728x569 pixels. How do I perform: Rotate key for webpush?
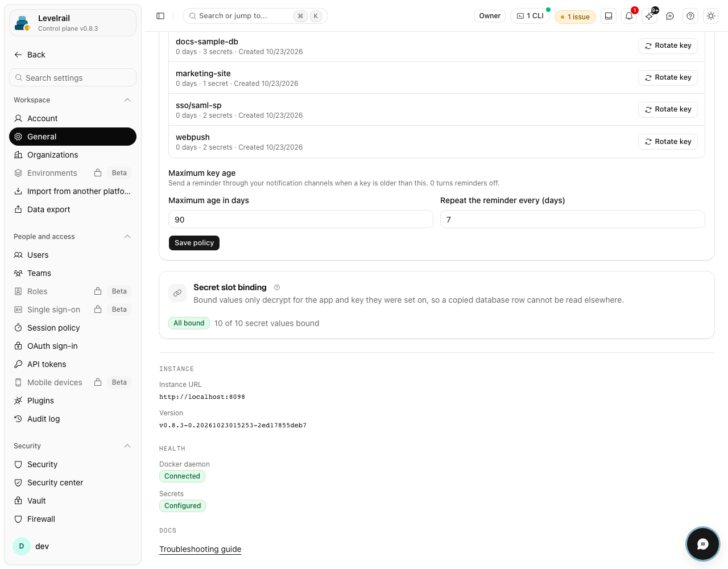668,142
